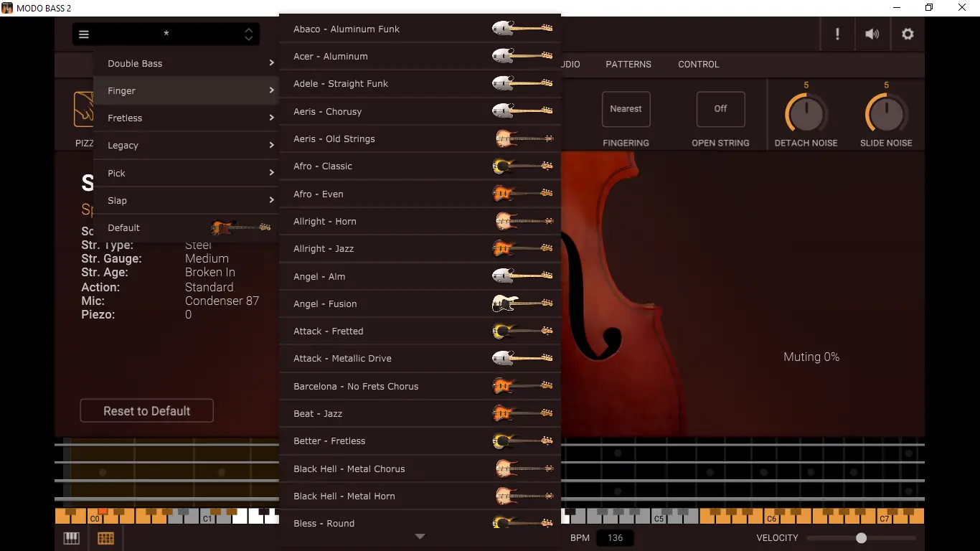
Task: Open the settings gear icon
Action: coord(908,34)
